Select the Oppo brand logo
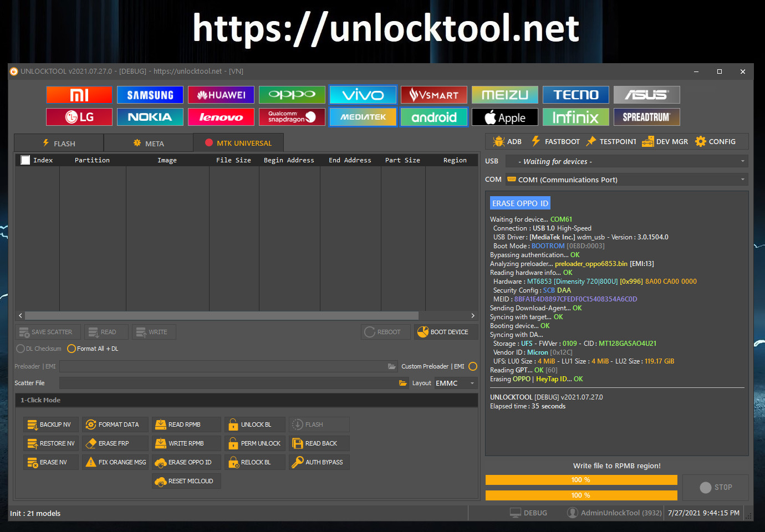 point(292,95)
